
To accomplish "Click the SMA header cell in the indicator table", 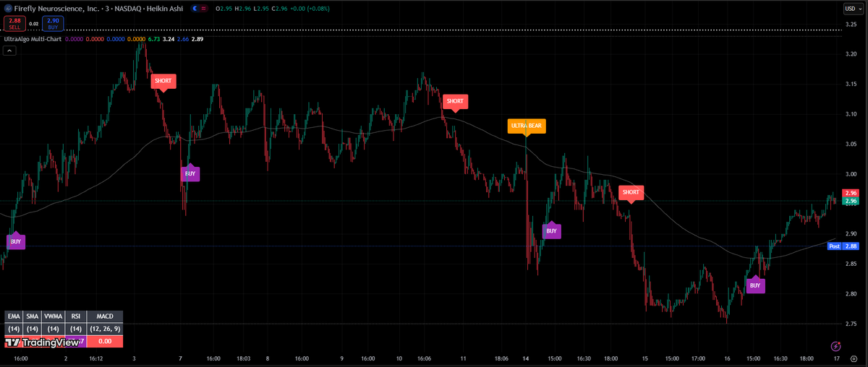I will tap(33, 316).
